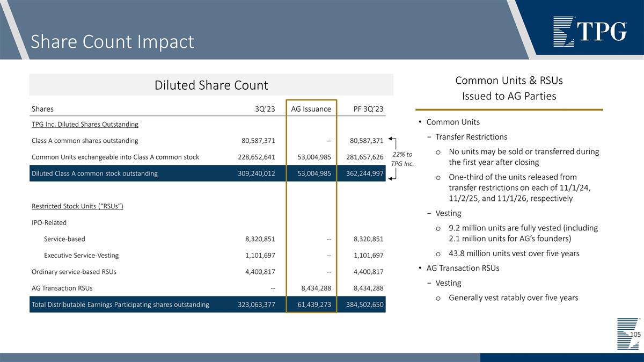
Task: Select the 384,502,650 pro forma total value
Action: click(x=364, y=305)
